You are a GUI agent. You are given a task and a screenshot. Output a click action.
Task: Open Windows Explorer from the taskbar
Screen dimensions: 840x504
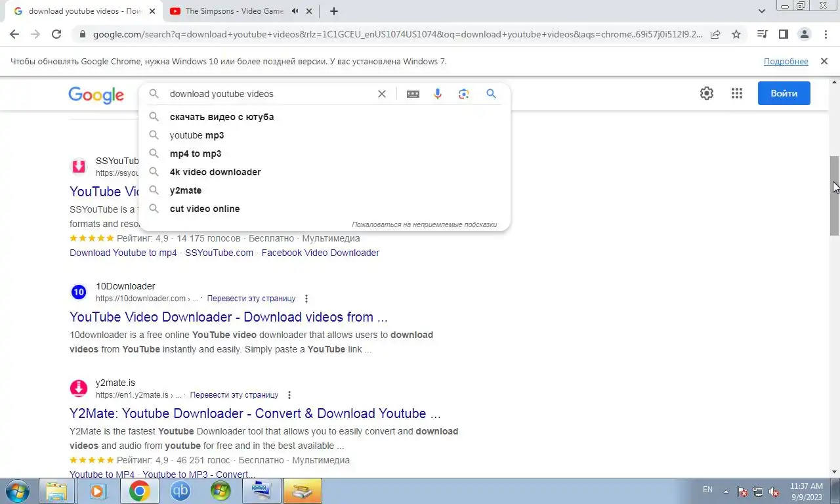(57, 491)
